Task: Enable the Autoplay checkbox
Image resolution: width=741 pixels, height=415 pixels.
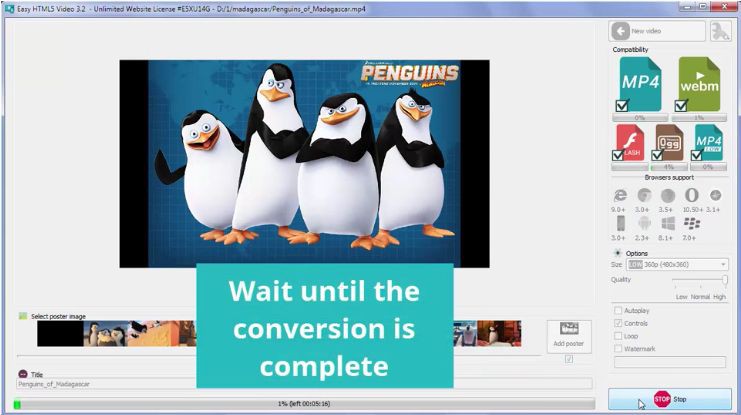Action: tap(618, 311)
